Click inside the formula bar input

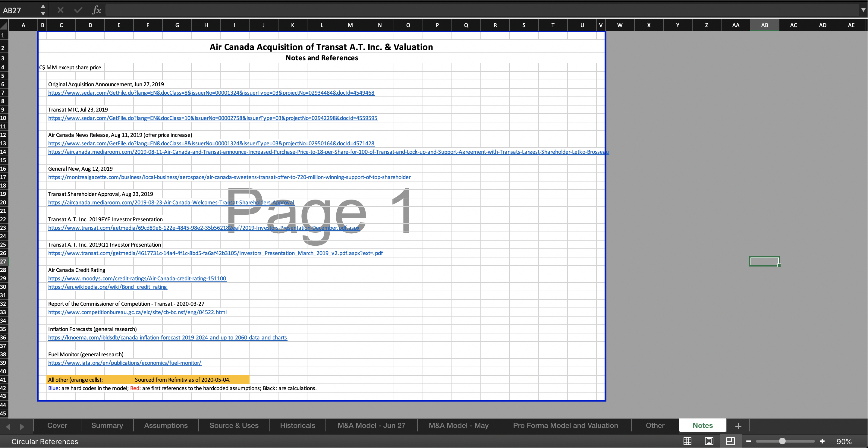tap(482, 10)
